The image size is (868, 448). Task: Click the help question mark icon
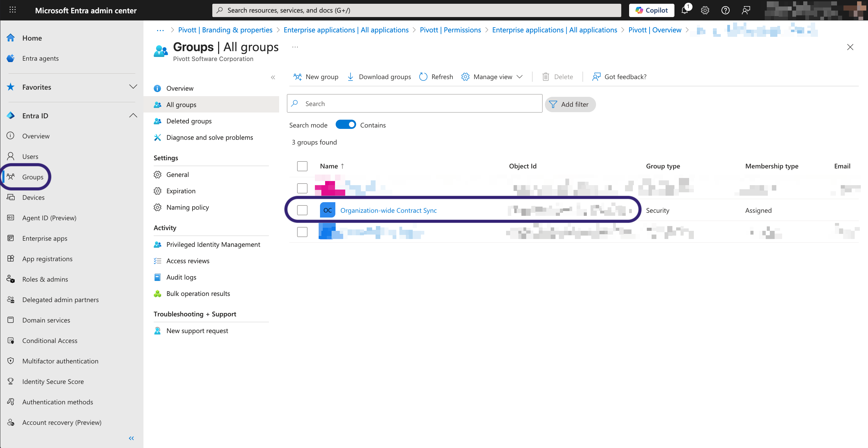pos(726,10)
